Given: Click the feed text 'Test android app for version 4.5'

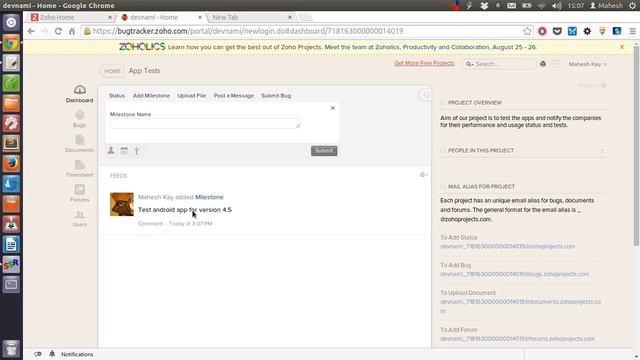Looking at the screenshot, I should [x=185, y=210].
